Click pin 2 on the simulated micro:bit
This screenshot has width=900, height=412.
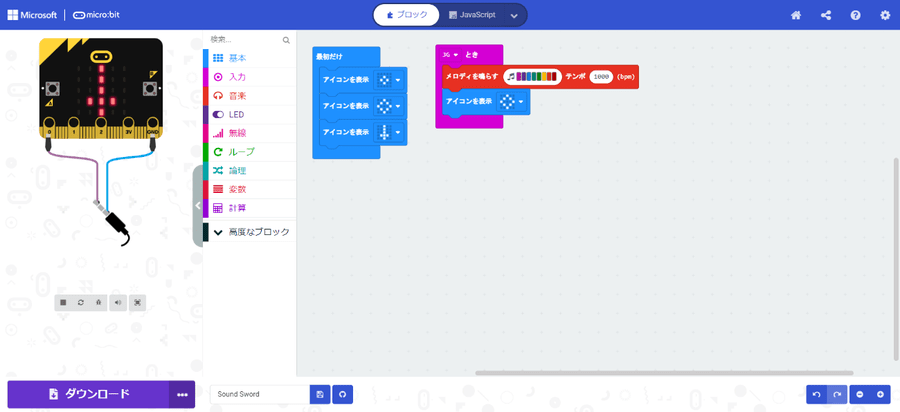[101, 125]
